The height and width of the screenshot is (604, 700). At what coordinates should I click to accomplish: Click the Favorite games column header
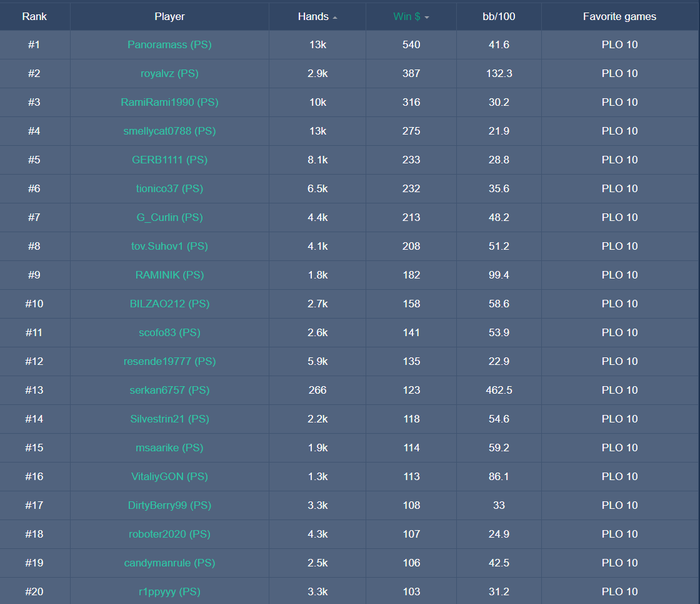tap(620, 17)
